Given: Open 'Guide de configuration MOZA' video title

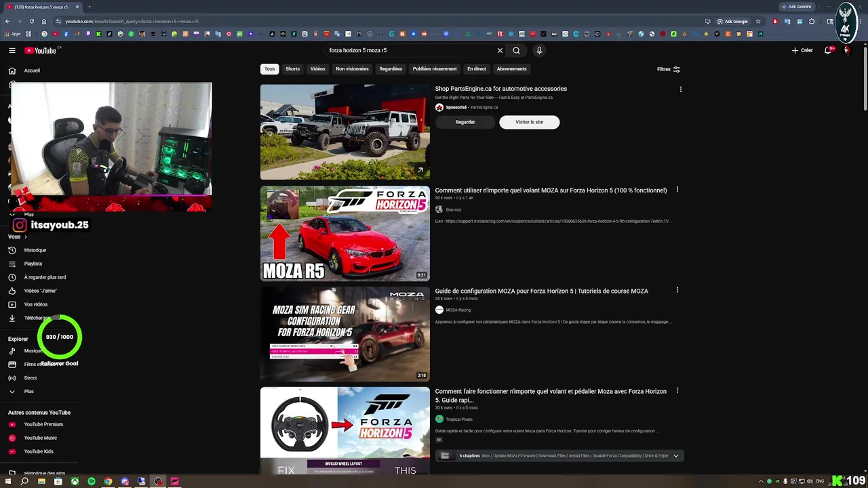Looking at the screenshot, I should [541, 291].
